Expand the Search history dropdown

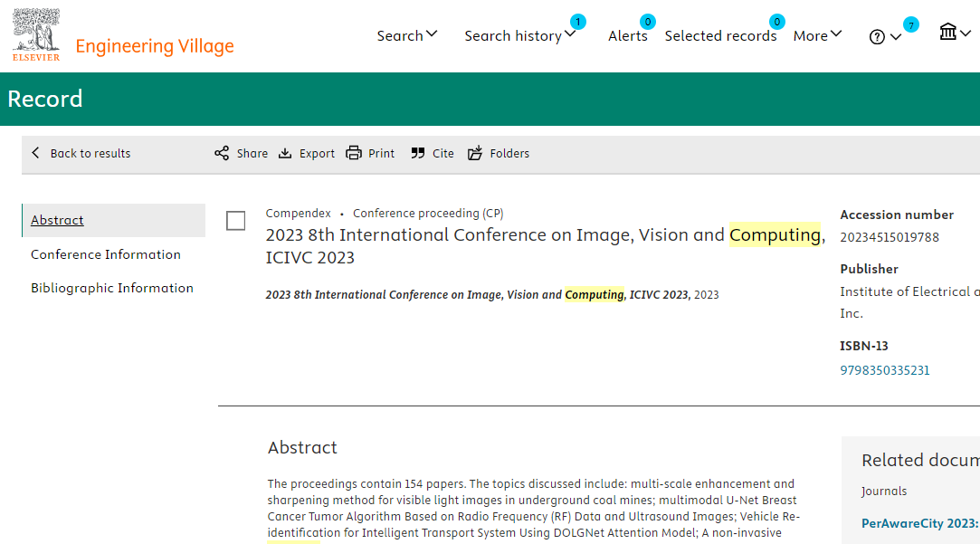click(x=519, y=35)
